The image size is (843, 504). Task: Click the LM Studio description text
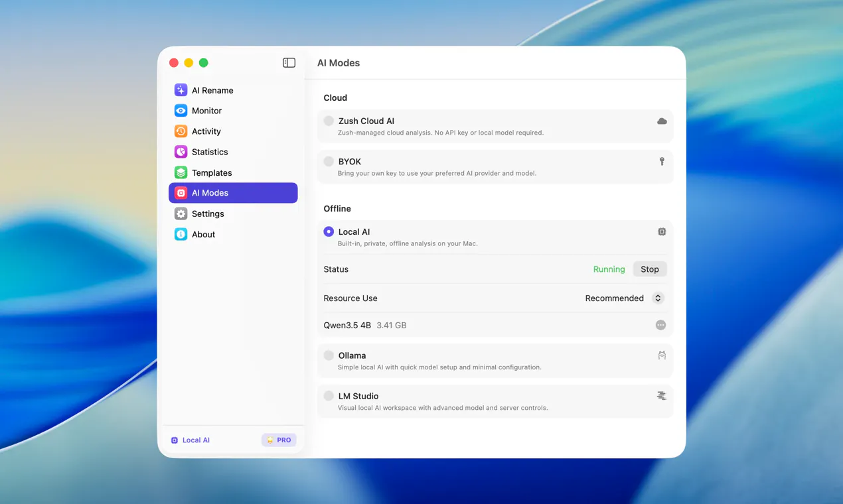click(x=443, y=408)
